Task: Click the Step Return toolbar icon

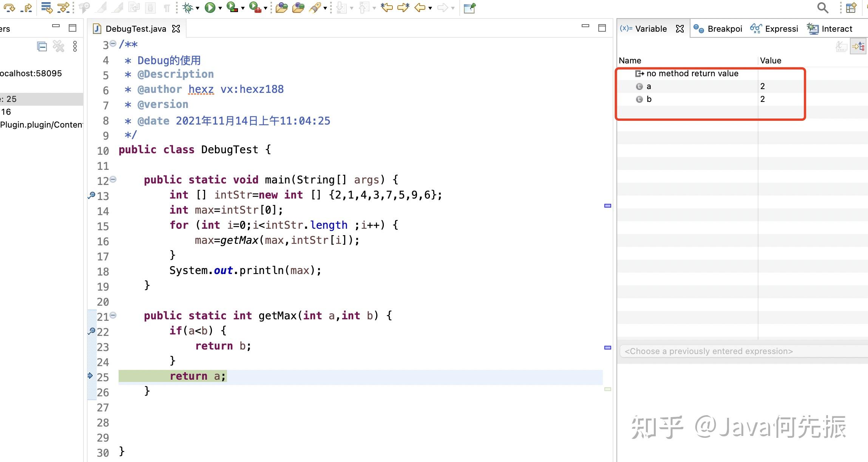Action: pyautogui.click(x=26, y=7)
